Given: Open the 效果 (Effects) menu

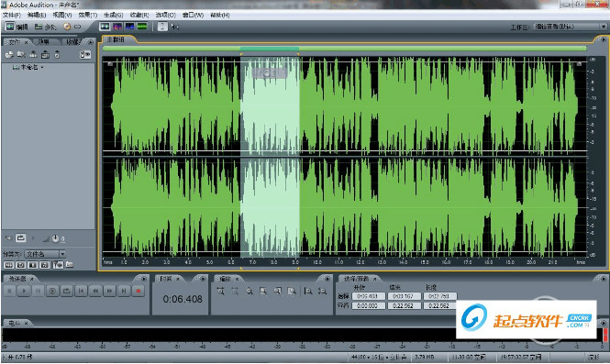Looking at the screenshot, I should [x=87, y=15].
